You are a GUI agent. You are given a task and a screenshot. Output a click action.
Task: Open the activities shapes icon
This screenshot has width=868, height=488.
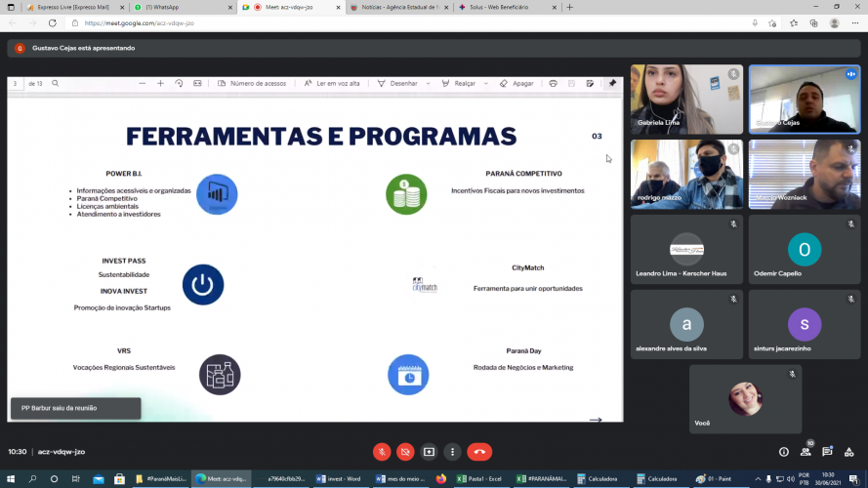848,452
